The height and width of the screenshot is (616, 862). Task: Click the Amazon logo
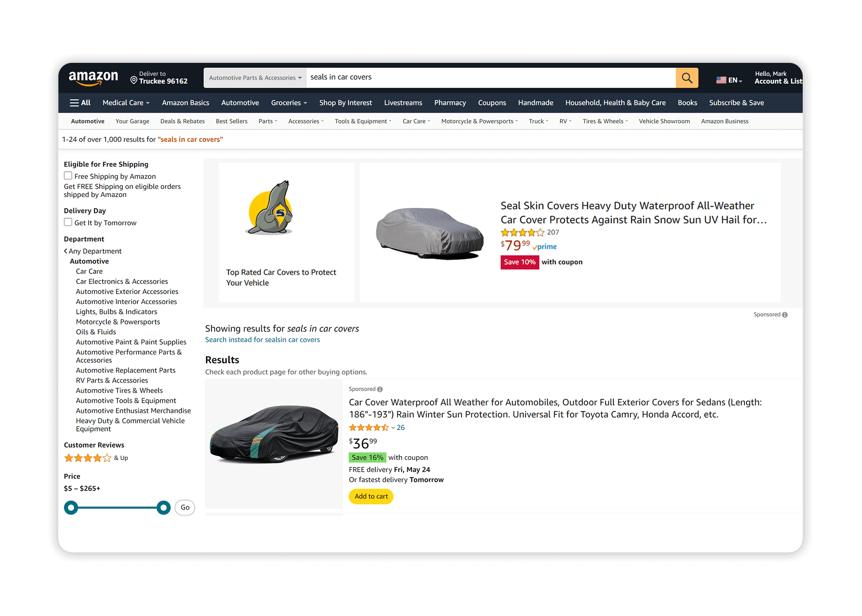93,77
